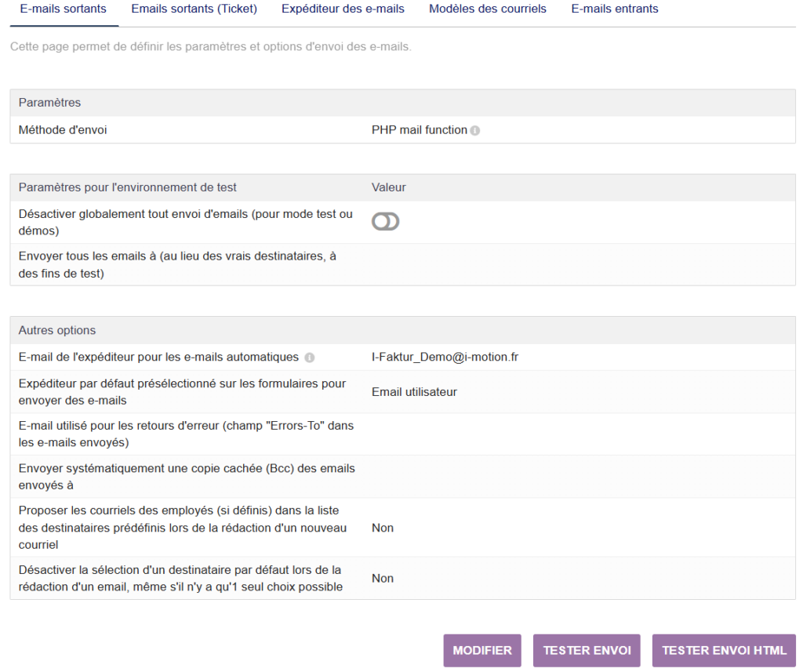Click the I-Faktur_Demo@i-motion.fr sender address
803x672 pixels.
pyautogui.click(x=445, y=357)
